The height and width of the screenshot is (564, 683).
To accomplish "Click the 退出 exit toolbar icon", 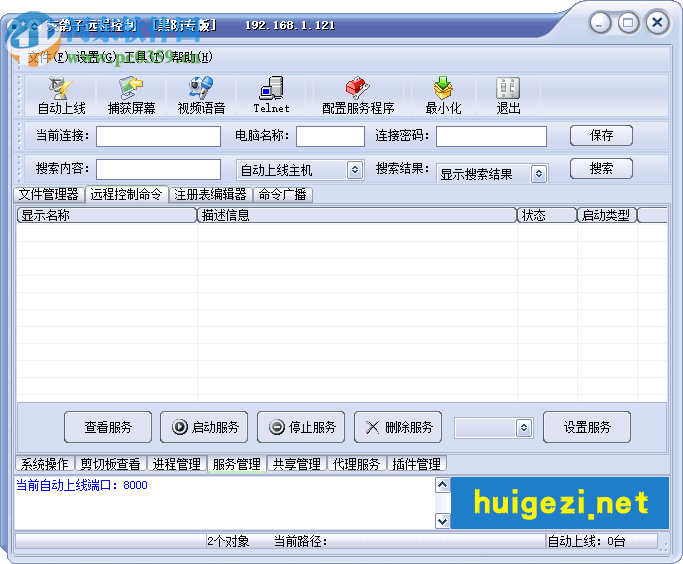I will click(x=508, y=95).
